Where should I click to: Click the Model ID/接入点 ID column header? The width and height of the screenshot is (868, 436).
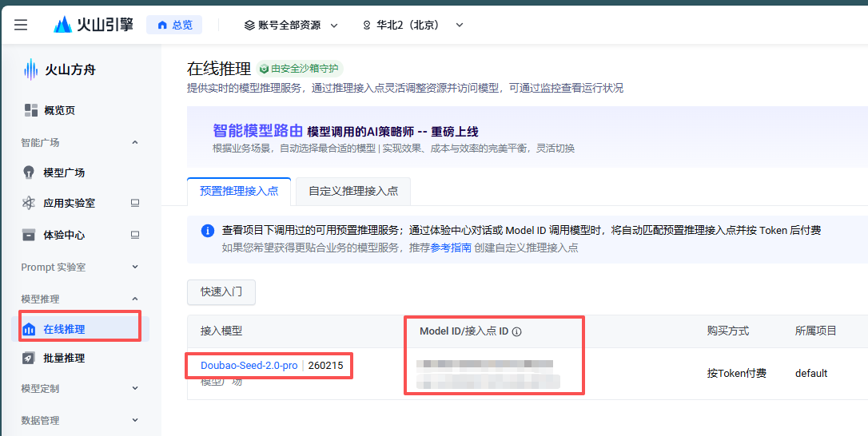coord(464,331)
